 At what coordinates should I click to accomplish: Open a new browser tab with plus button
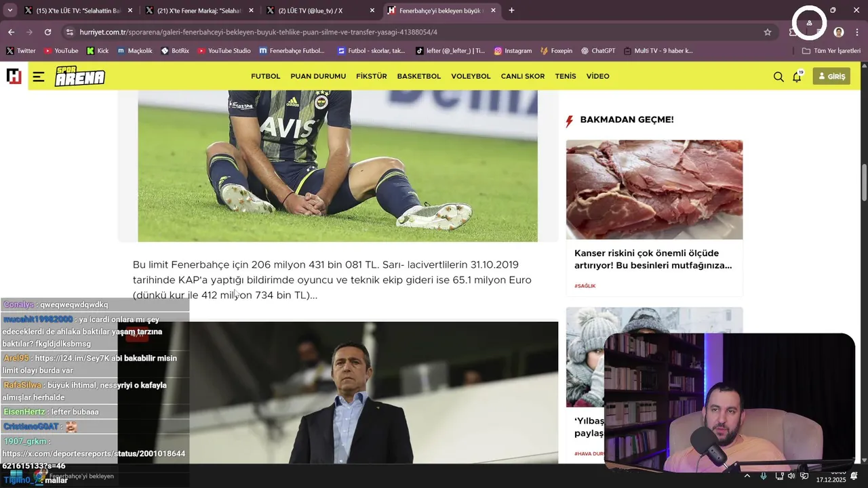point(511,11)
